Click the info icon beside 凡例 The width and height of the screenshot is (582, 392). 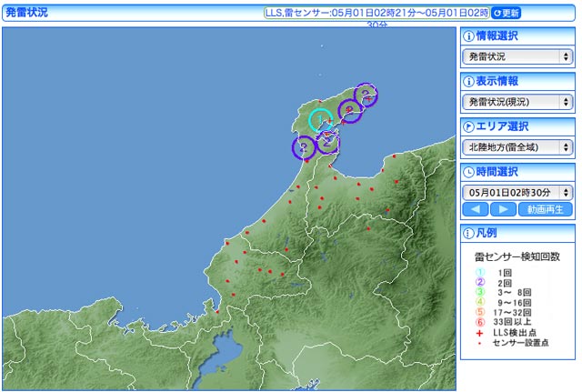[468, 234]
